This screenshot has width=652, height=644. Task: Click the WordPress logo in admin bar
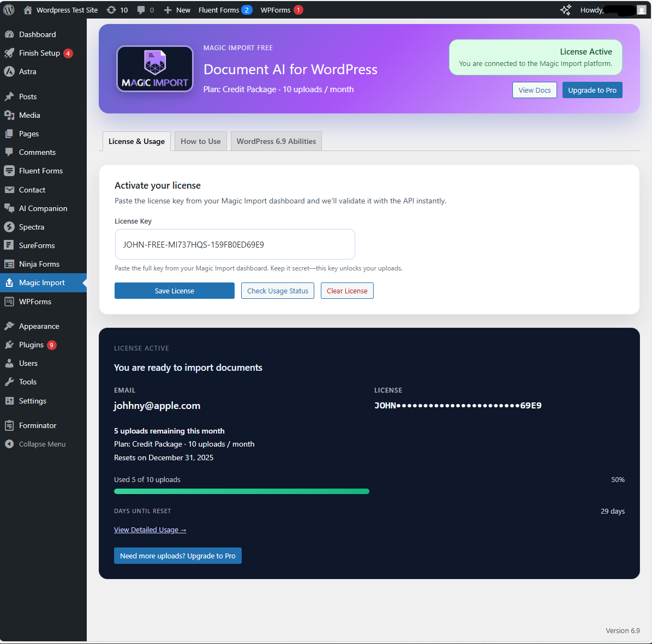[x=9, y=10]
